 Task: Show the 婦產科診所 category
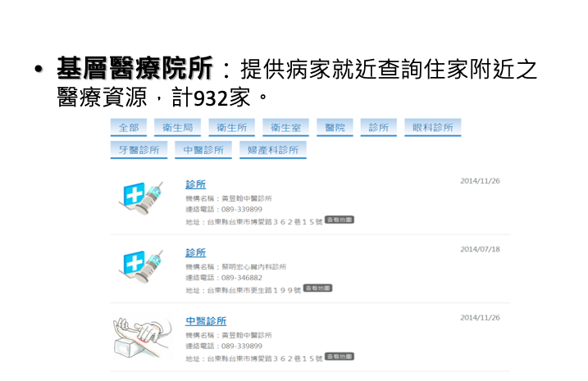tap(273, 150)
